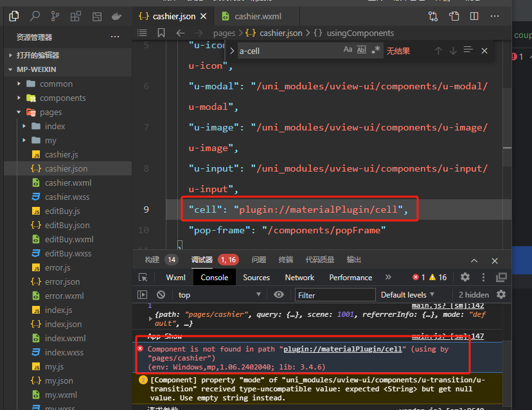Open the devtools vertical dots menu
Image resolution: width=532 pixels, height=410 pixels.
483,277
